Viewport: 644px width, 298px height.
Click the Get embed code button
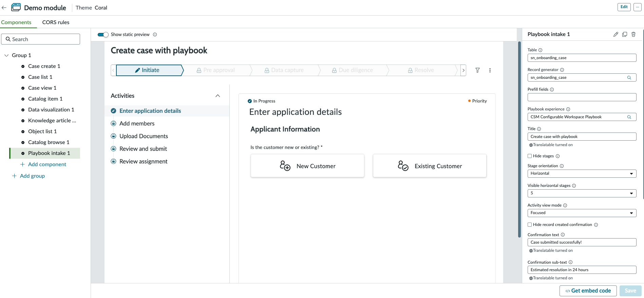tap(588, 291)
